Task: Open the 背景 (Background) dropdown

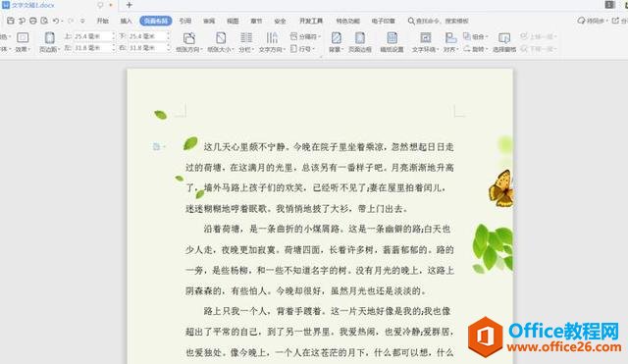Action: coord(336,42)
